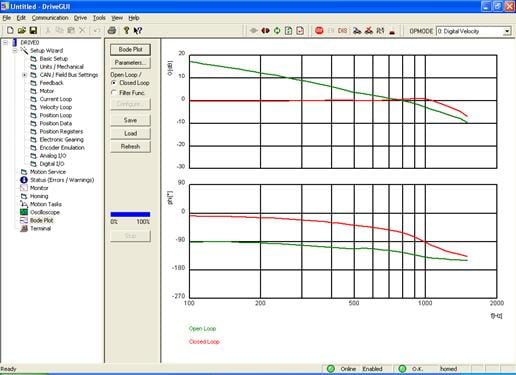Viewport: 516px width, 375px height.
Task: Click the Open folder toolbar icon
Action: click(22, 31)
